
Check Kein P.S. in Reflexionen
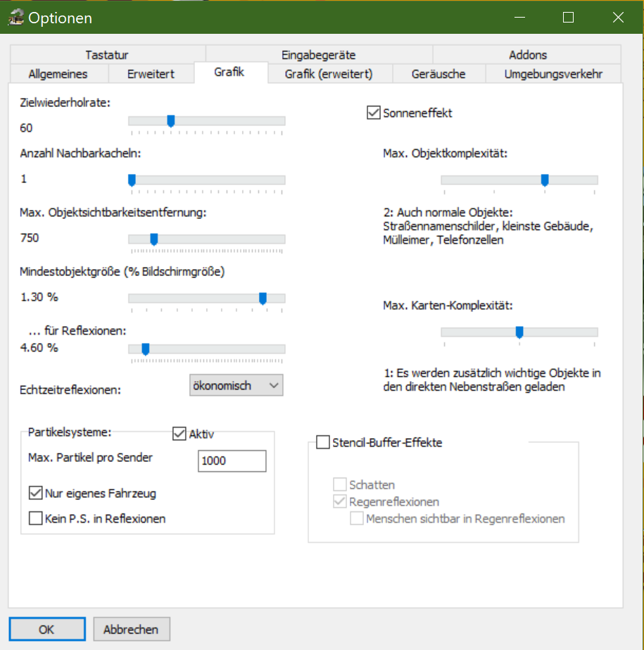click(35, 519)
